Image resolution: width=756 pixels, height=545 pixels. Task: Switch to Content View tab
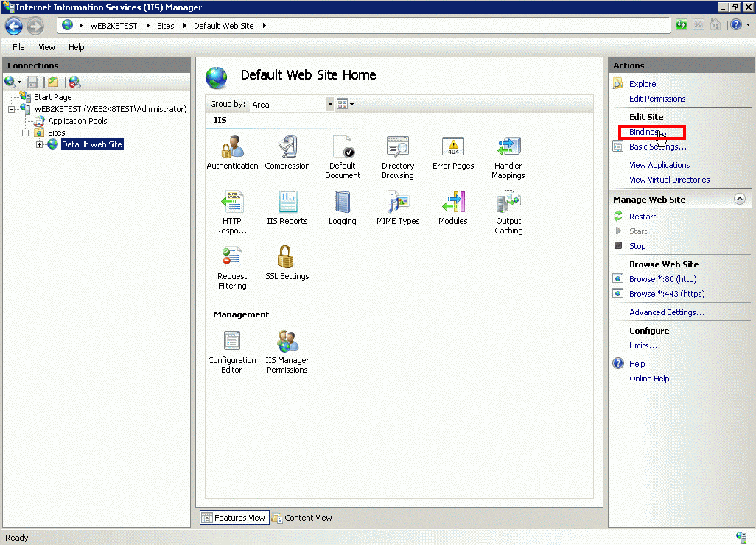click(x=302, y=518)
